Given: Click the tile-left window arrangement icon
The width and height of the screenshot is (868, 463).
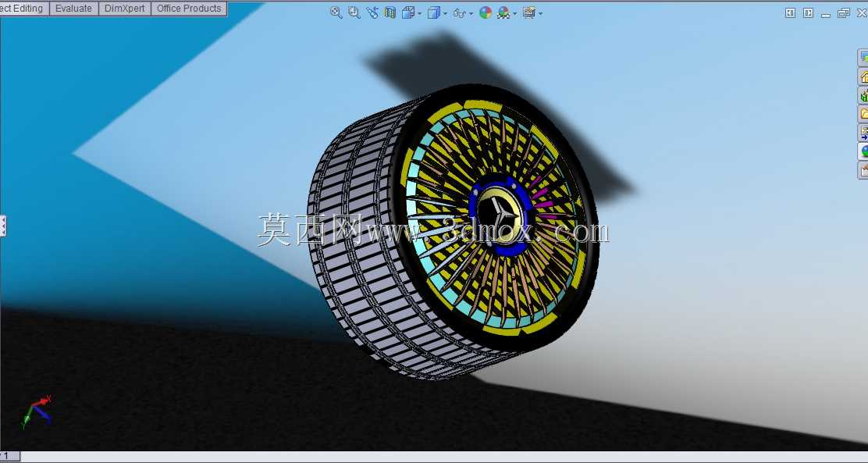Looking at the screenshot, I should pyautogui.click(x=791, y=12).
